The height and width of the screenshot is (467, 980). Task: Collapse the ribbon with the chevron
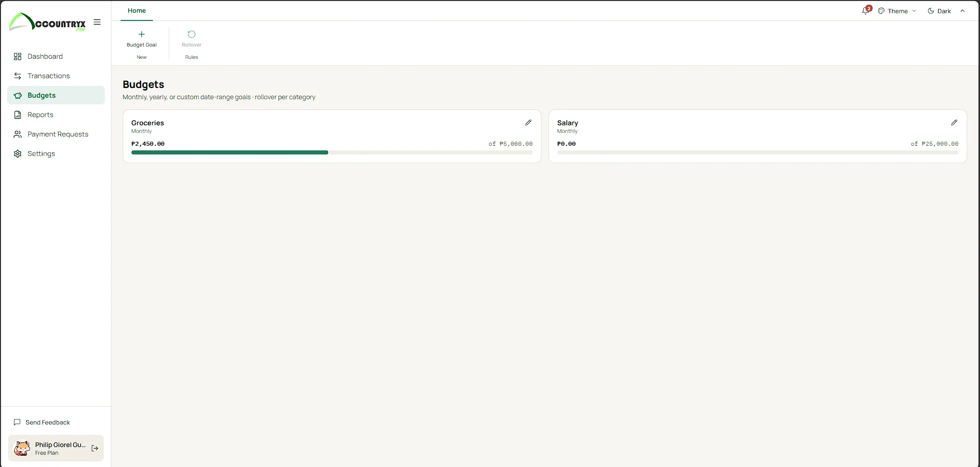pos(963,11)
